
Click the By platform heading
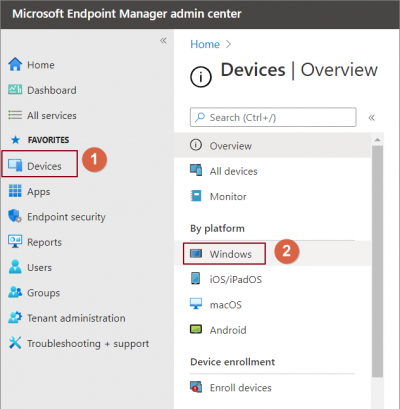coord(217,228)
